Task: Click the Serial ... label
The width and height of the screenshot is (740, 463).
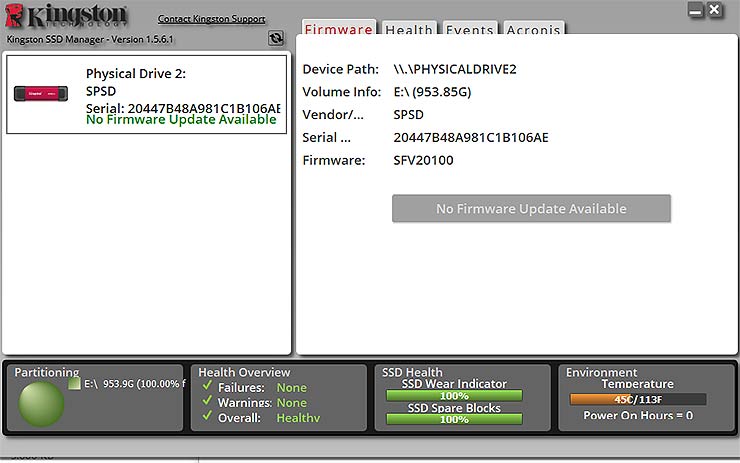Action: (327, 138)
